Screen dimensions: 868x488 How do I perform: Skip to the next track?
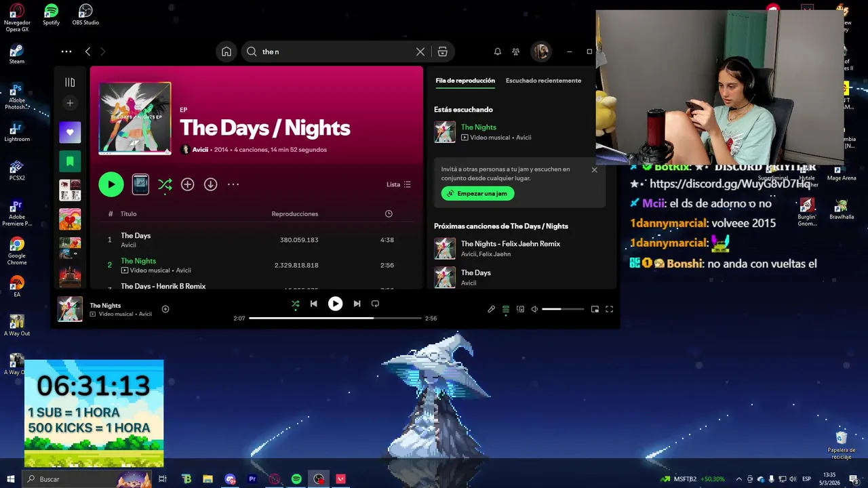pos(357,304)
